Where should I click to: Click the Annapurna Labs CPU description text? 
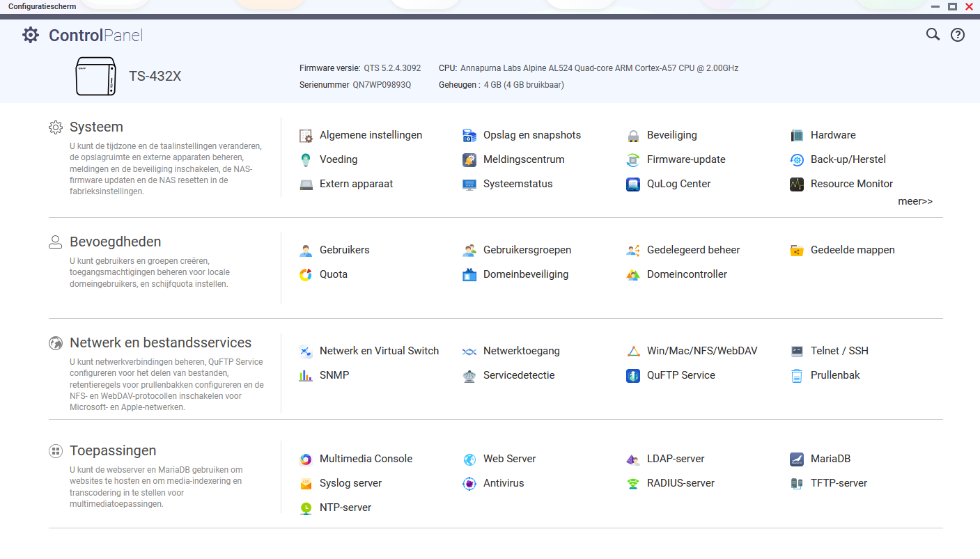point(600,68)
